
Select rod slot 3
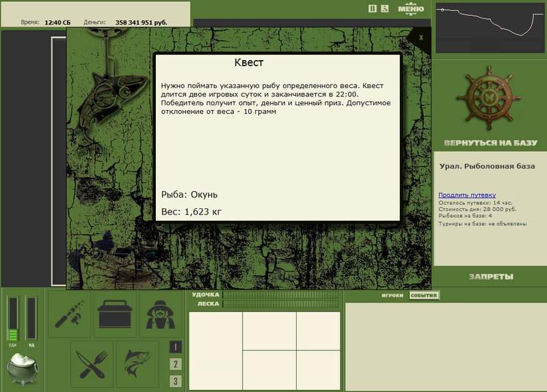pyautogui.click(x=176, y=381)
